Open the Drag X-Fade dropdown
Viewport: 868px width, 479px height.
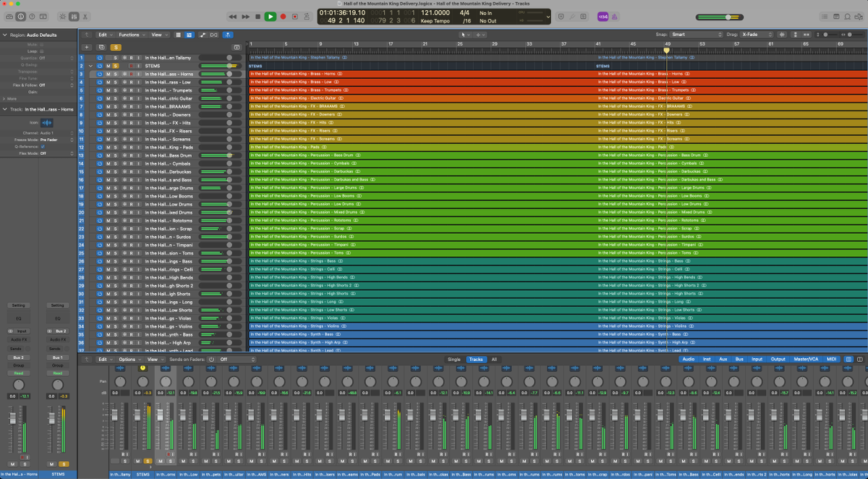(x=757, y=35)
